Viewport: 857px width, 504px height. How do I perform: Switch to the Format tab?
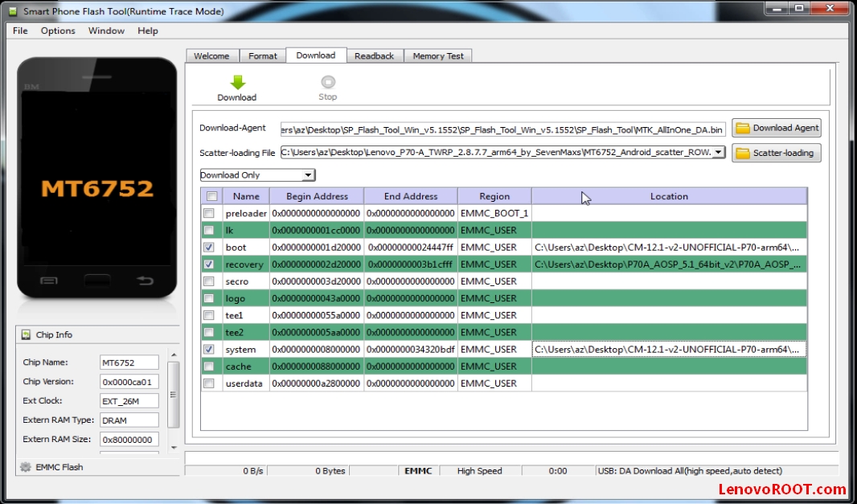[x=262, y=55]
